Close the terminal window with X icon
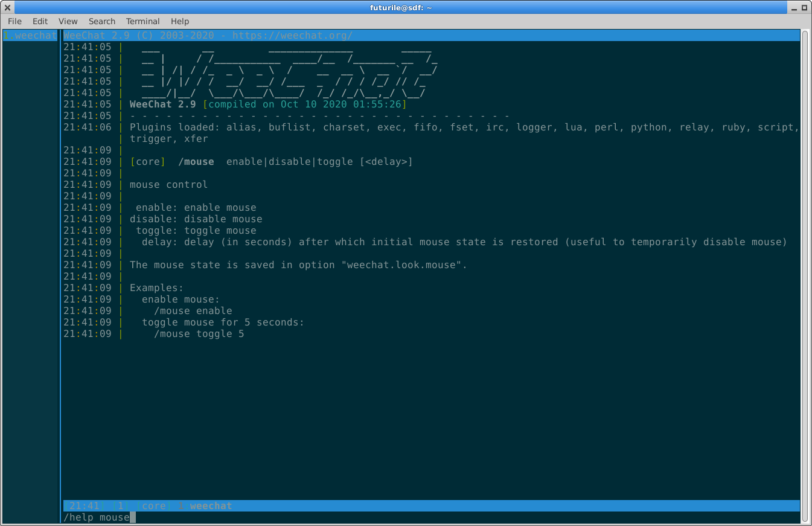 [x=8, y=7]
